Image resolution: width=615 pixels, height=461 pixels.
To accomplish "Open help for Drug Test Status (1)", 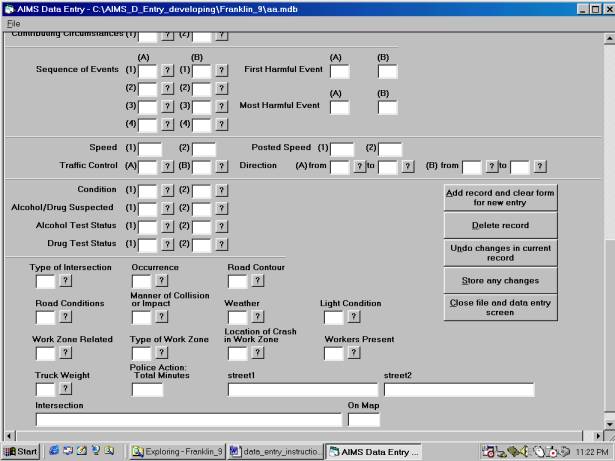I will 167,244.
